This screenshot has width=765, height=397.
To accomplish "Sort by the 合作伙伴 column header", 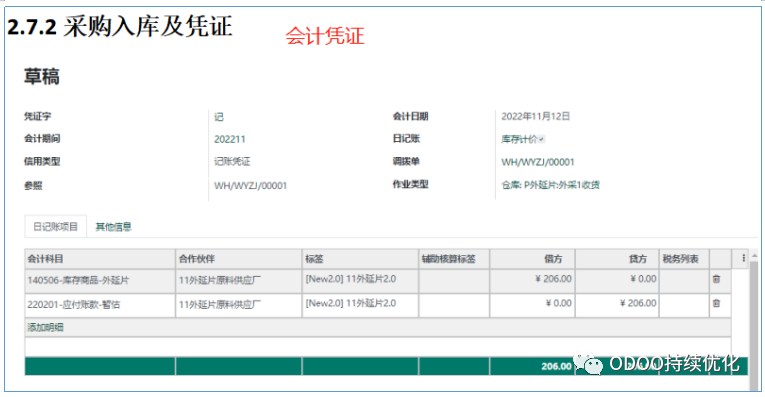I will pyautogui.click(x=239, y=259).
